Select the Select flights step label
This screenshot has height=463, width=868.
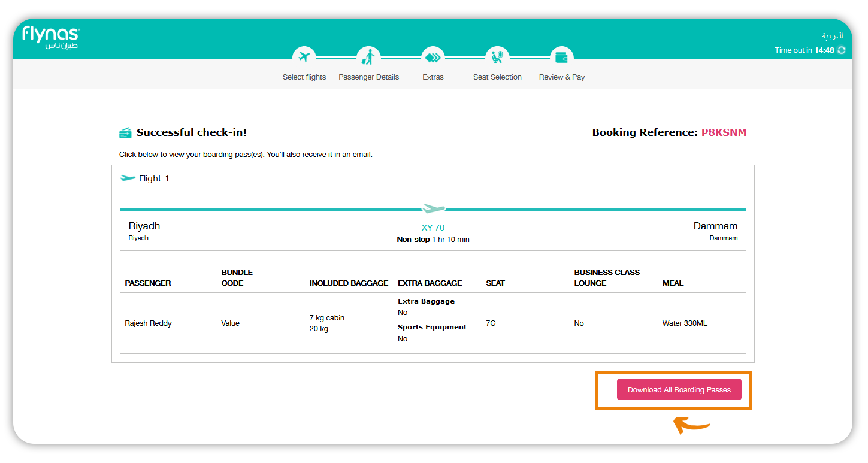click(304, 77)
